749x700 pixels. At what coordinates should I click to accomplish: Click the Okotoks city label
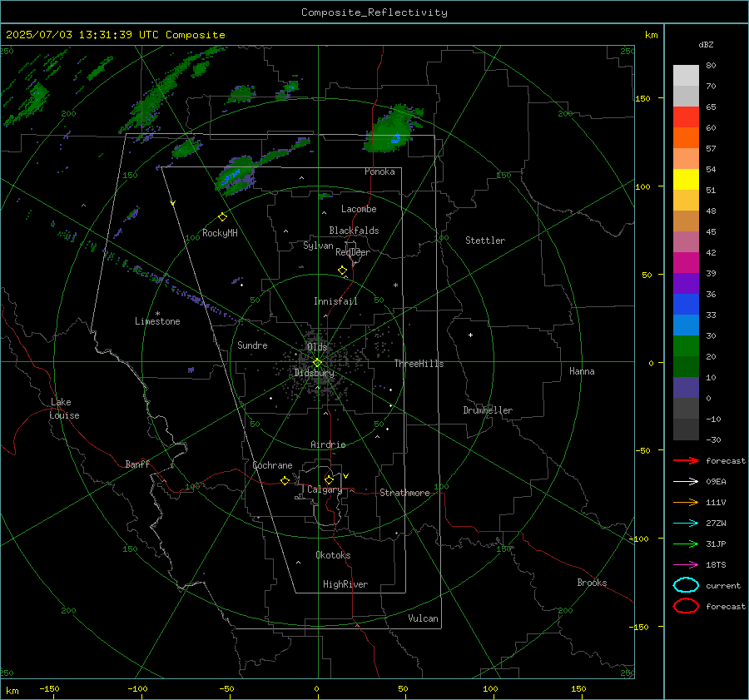[333, 555]
